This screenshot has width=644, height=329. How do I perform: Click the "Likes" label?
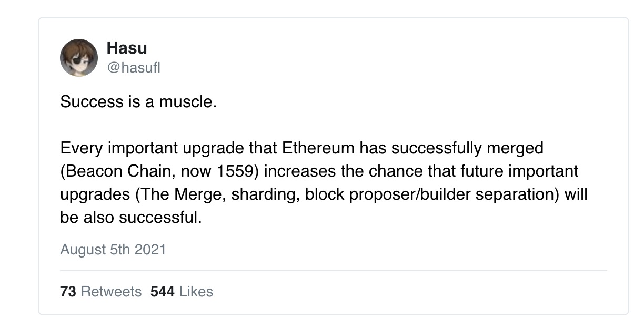coord(196,291)
